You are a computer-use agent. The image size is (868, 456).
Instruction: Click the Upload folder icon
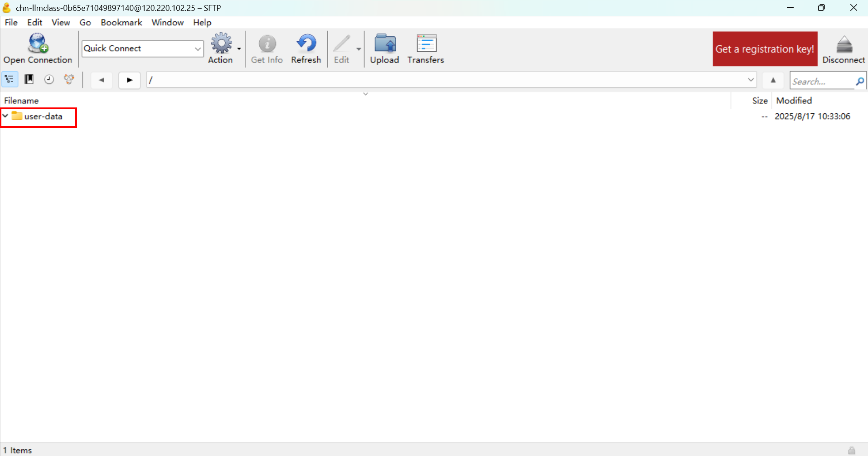[384, 44]
